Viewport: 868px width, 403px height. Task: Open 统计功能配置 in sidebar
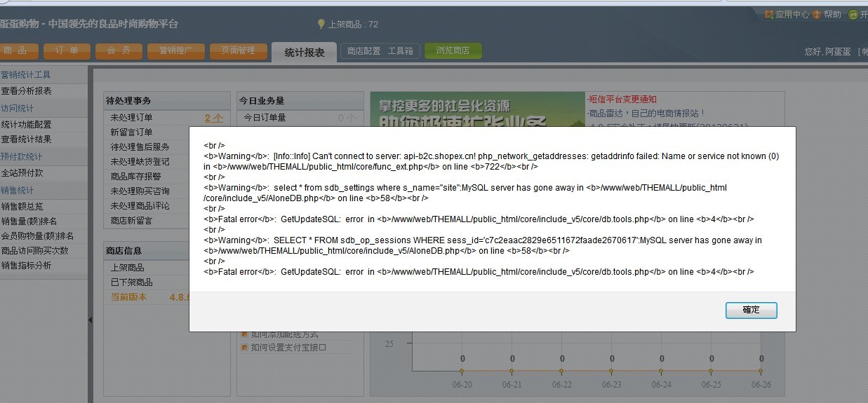(x=27, y=125)
